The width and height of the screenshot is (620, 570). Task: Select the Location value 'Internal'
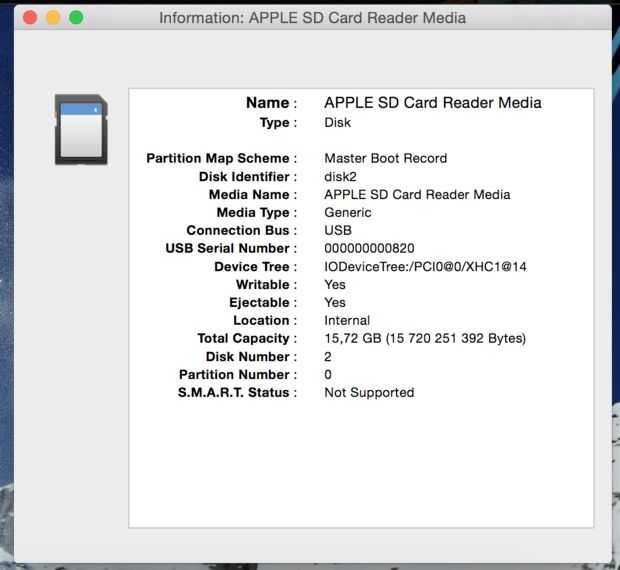coord(347,320)
